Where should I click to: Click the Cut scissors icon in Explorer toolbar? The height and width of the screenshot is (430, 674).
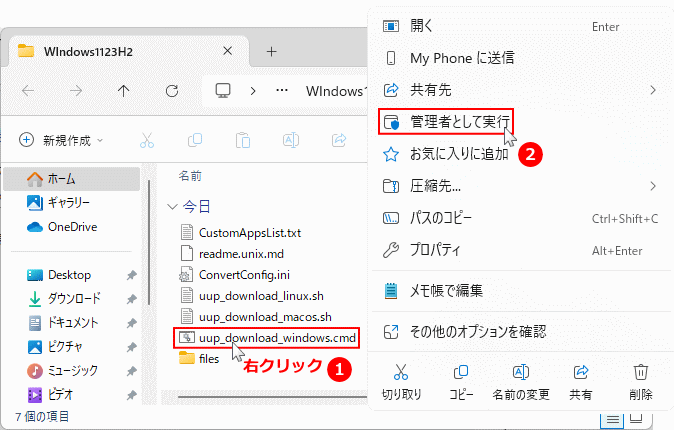click(147, 140)
